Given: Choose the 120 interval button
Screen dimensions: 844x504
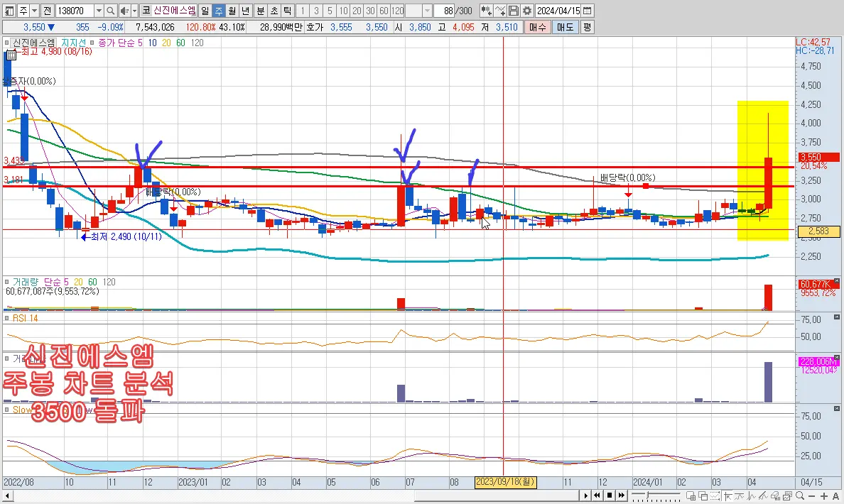Looking at the screenshot, I should [398, 11].
